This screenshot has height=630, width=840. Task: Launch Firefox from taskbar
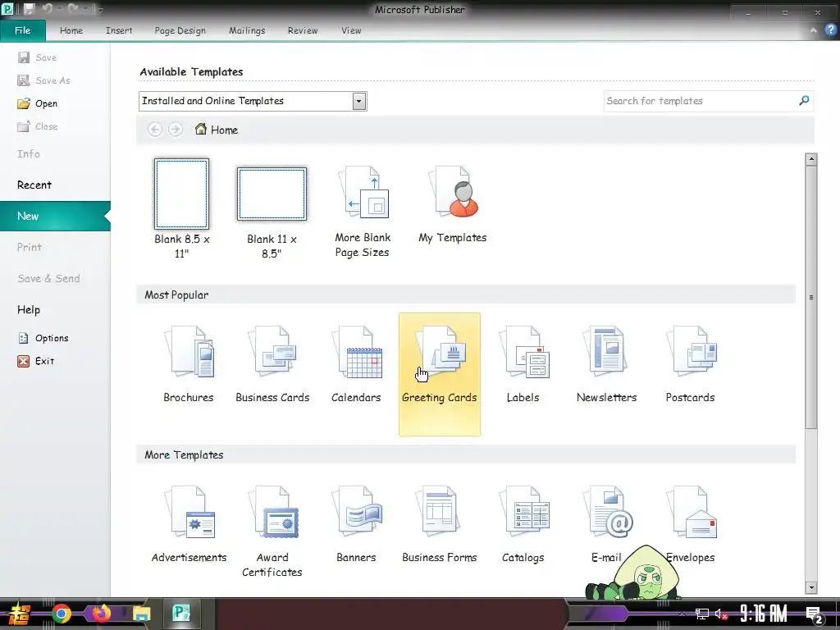tap(100, 613)
